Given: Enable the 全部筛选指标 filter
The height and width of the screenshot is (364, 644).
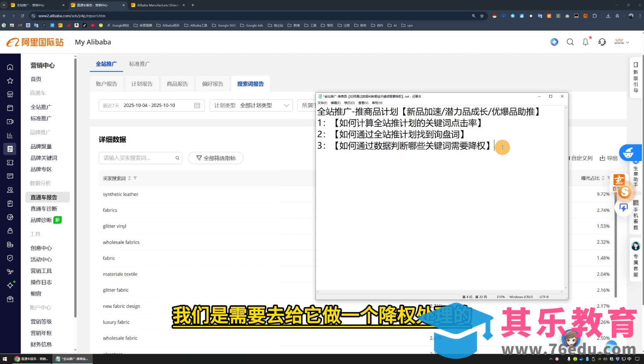Looking at the screenshot, I should 216,158.
